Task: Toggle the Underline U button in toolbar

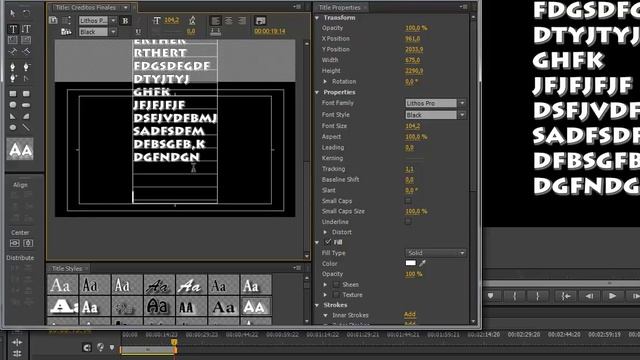Action: (138, 31)
